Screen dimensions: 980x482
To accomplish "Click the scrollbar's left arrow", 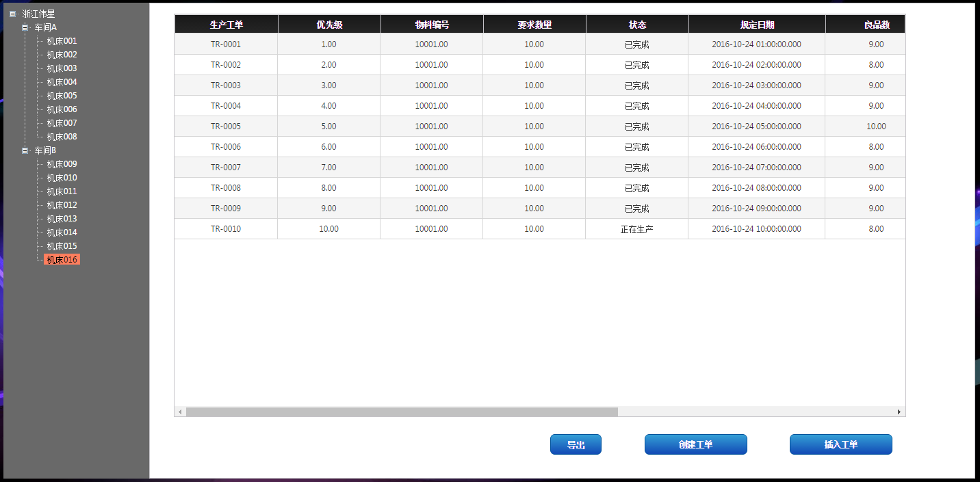I will pyautogui.click(x=181, y=412).
